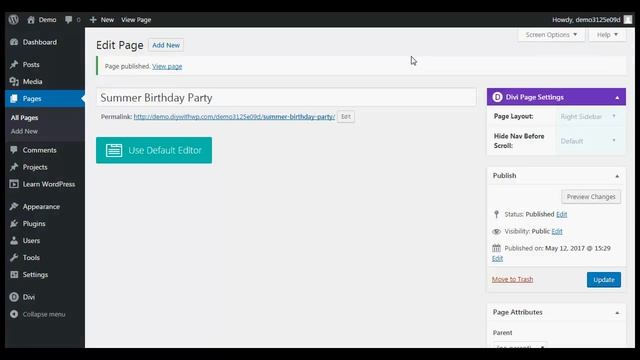Open Add New under Pages

(24, 131)
